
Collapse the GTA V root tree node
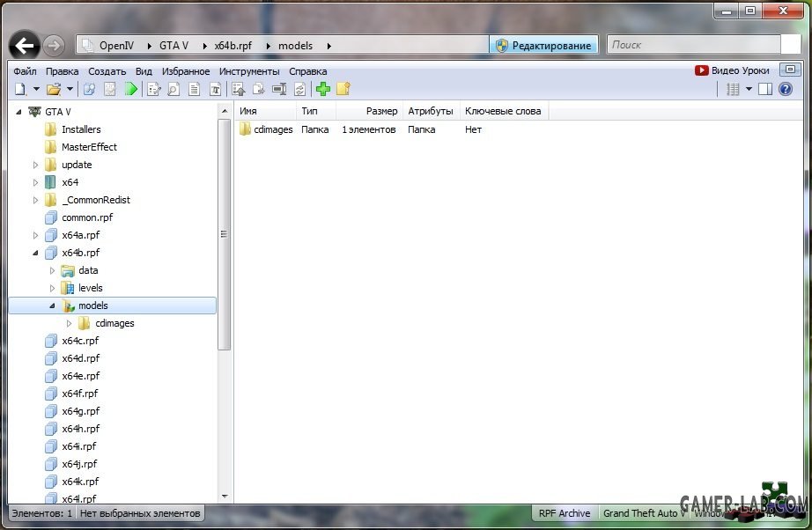coord(18,112)
